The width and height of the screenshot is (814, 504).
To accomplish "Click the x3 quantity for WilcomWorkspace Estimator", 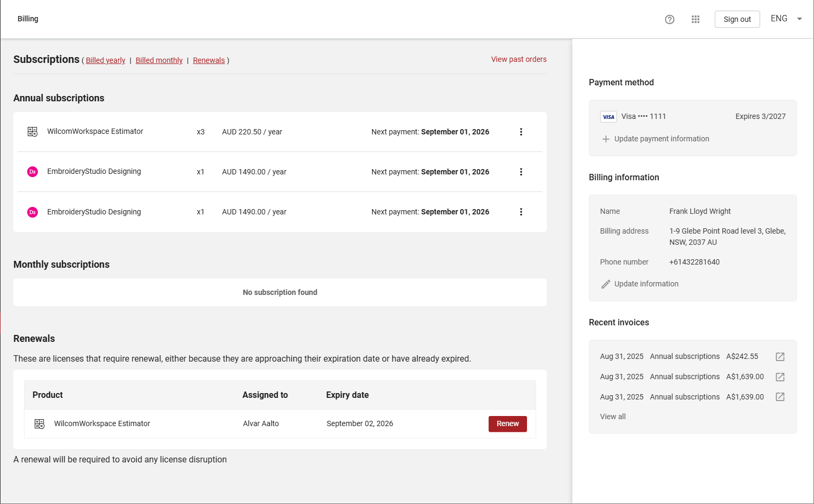I will coord(201,132).
